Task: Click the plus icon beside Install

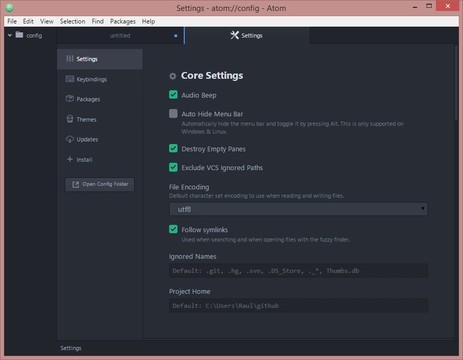Action: click(x=70, y=159)
